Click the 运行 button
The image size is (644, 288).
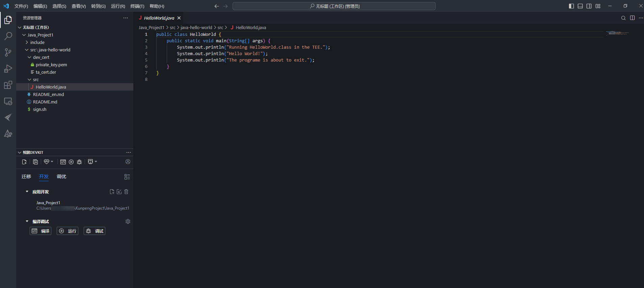68,231
